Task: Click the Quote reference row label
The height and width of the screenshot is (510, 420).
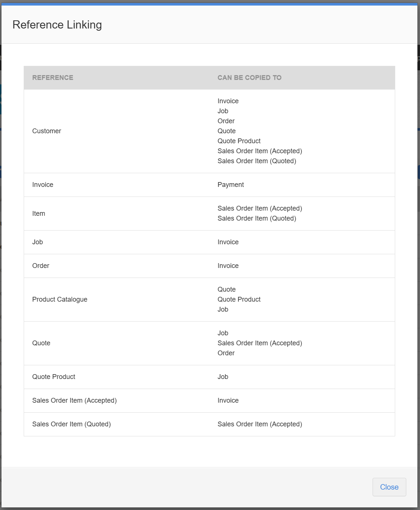Action: click(x=41, y=343)
